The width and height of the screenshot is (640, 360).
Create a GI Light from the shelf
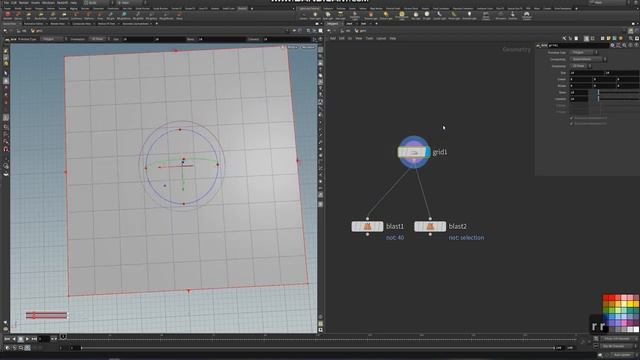(427, 16)
